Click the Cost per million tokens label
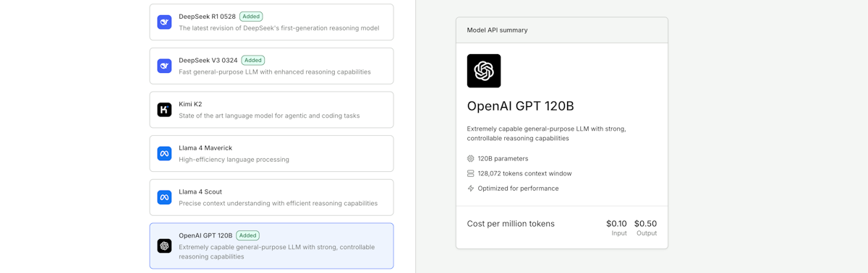 coord(511,224)
